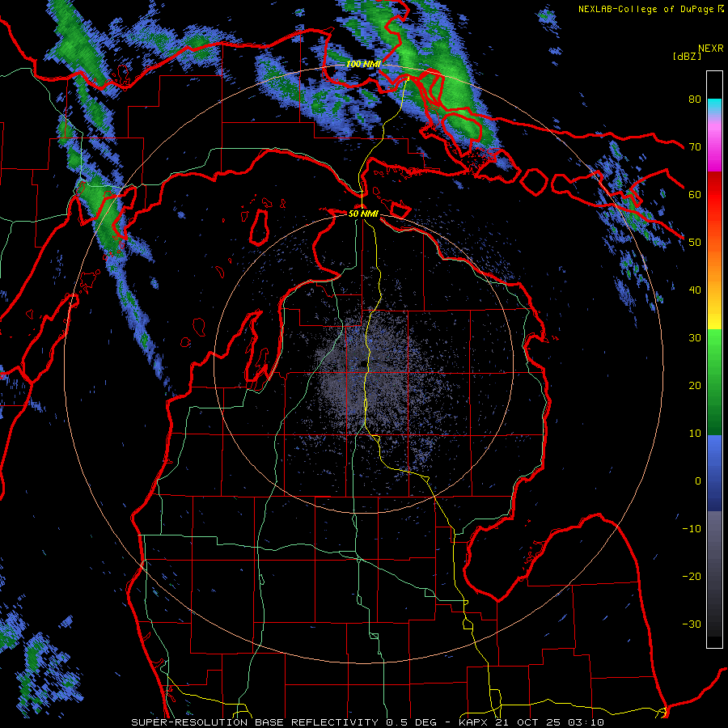The image size is (728, 728).
Task: Click the -10 value on the dBZ scale
Action: (x=692, y=529)
